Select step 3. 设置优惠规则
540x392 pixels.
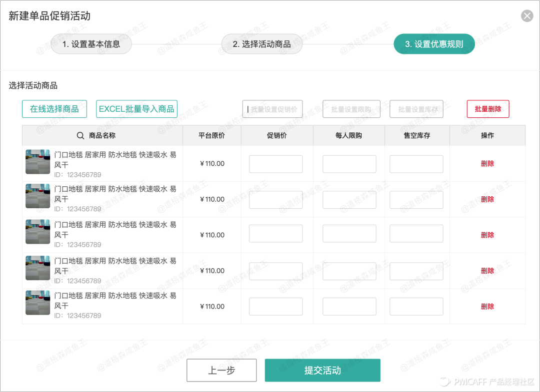coord(434,44)
